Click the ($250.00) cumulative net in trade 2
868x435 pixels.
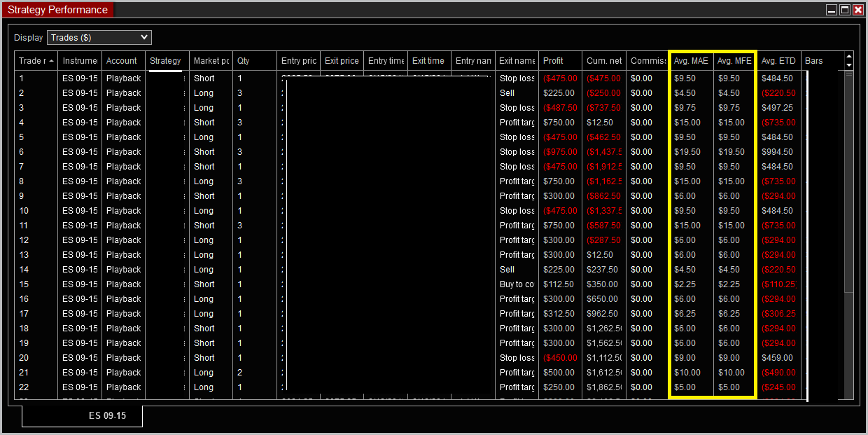(603, 93)
